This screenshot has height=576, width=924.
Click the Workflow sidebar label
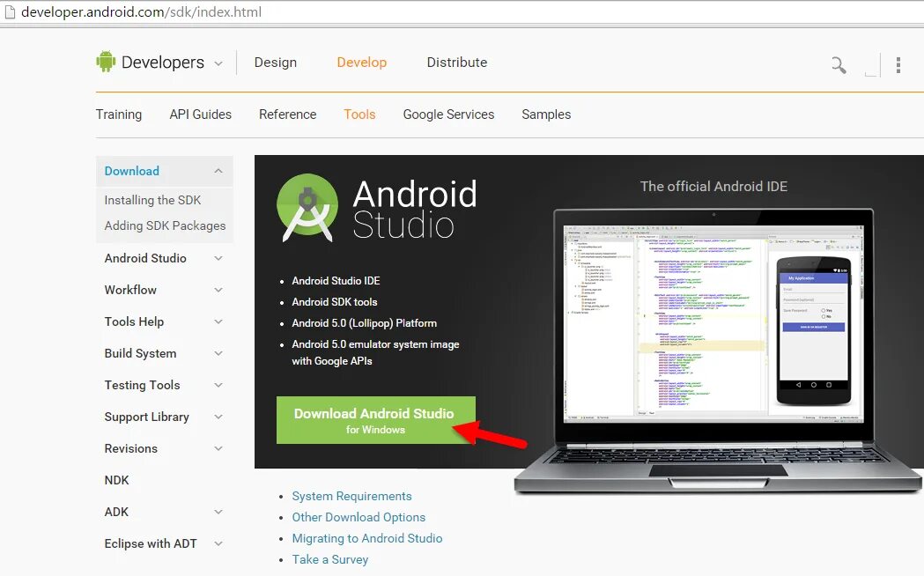tap(130, 290)
